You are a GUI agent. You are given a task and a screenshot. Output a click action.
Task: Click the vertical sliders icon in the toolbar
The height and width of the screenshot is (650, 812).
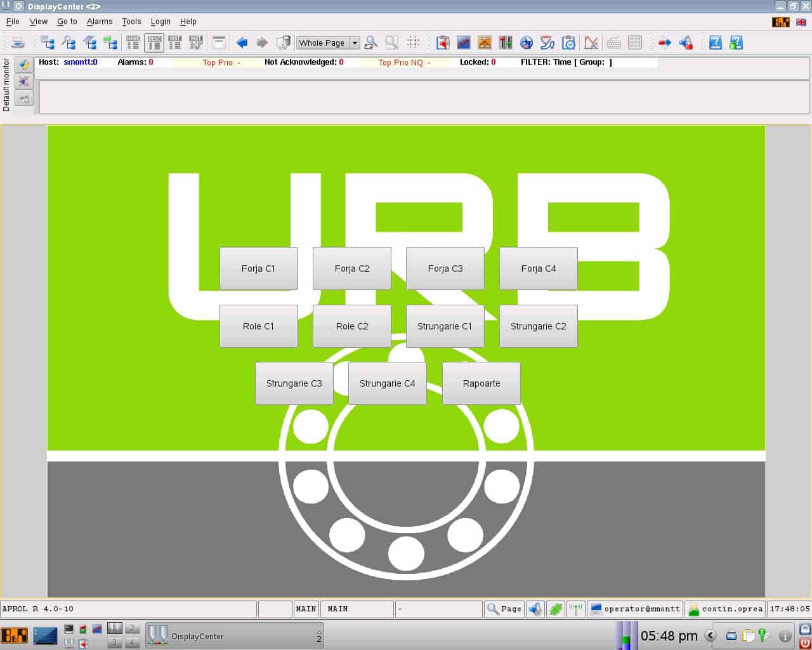click(x=506, y=43)
